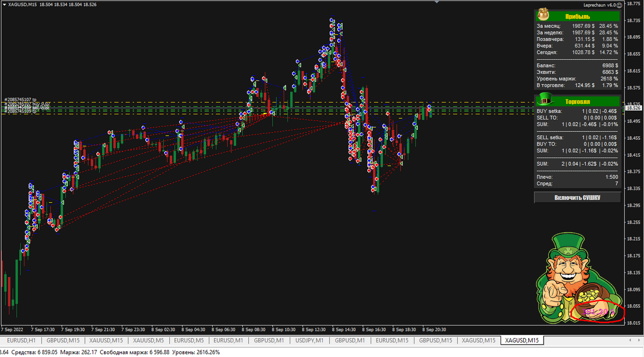Switch to the XAUUSD,M15 chart tab

point(106,341)
